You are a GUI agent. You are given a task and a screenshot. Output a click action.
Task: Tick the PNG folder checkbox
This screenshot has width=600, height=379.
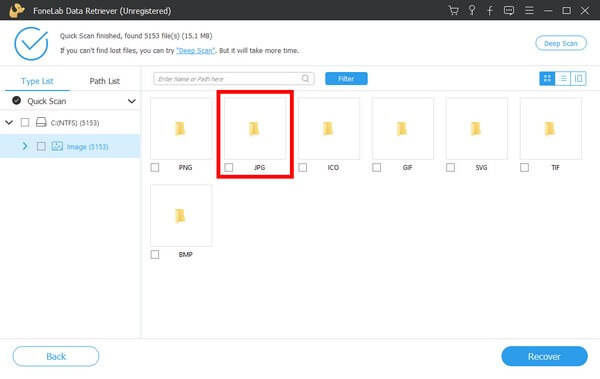pos(155,167)
